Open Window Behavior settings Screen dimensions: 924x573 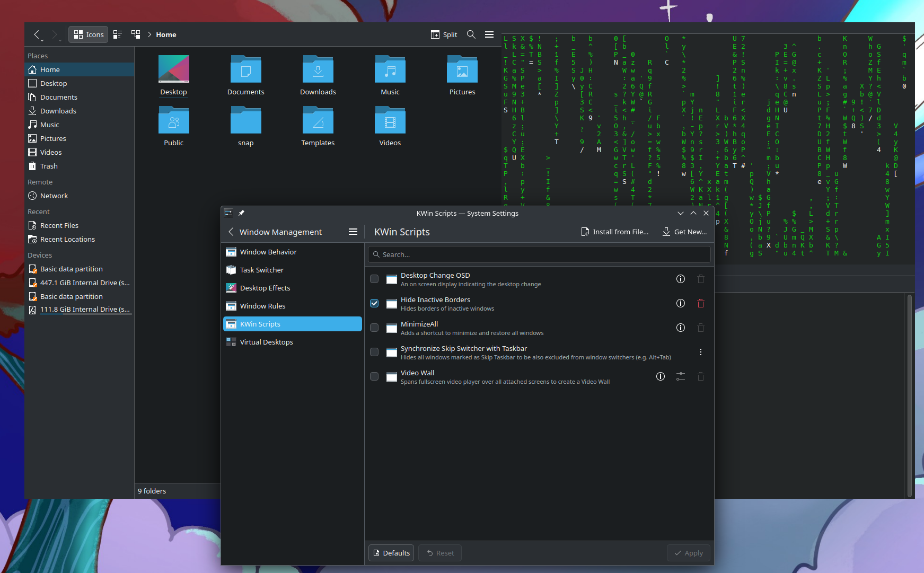293,252
